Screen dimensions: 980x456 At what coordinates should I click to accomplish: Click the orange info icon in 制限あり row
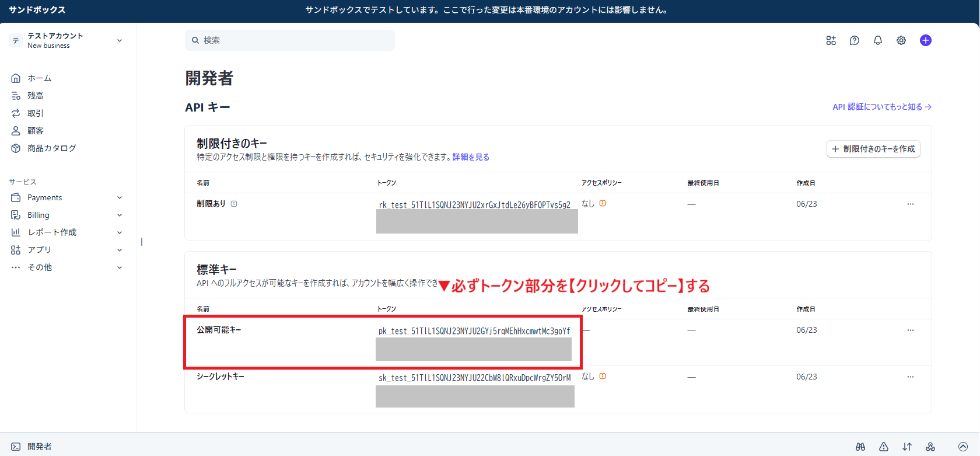[603, 203]
